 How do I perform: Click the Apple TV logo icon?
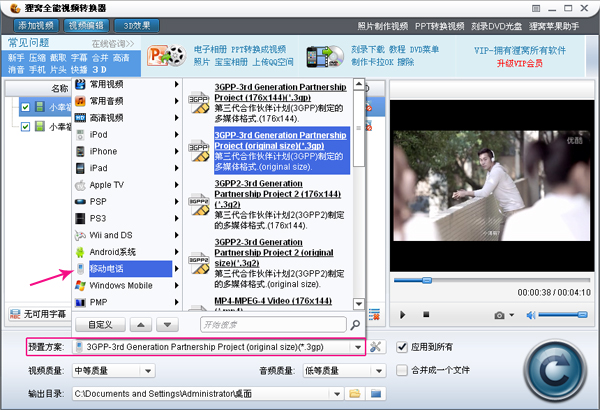coord(80,185)
